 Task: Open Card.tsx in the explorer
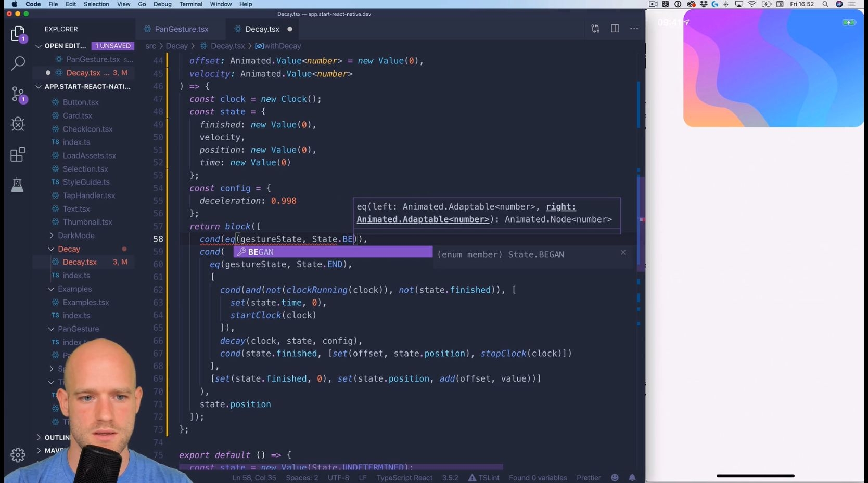[78, 115]
